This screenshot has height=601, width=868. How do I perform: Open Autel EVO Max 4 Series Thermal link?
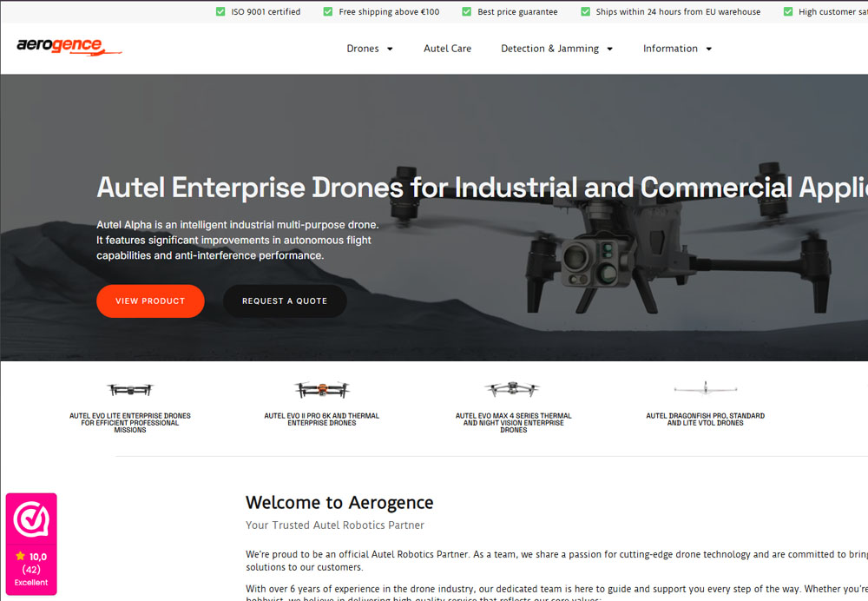click(513, 423)
